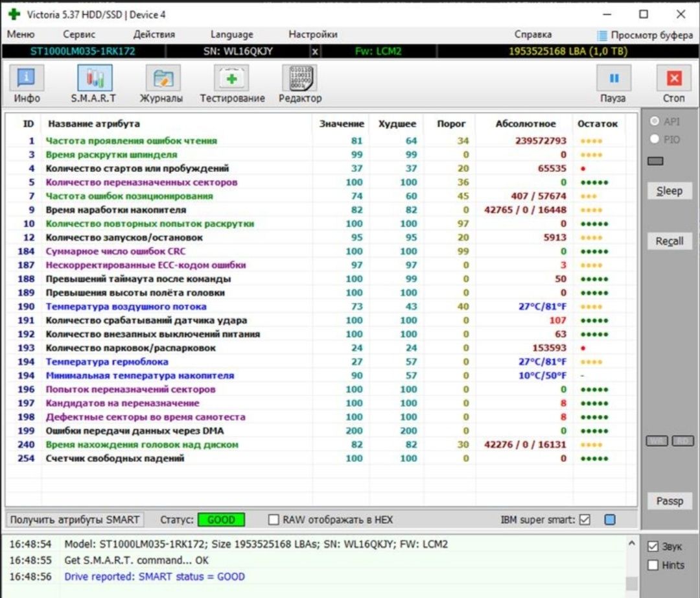Select row Частота проявления ошибок чтения
Screen dimensions: 700x598
pos(321,141)
